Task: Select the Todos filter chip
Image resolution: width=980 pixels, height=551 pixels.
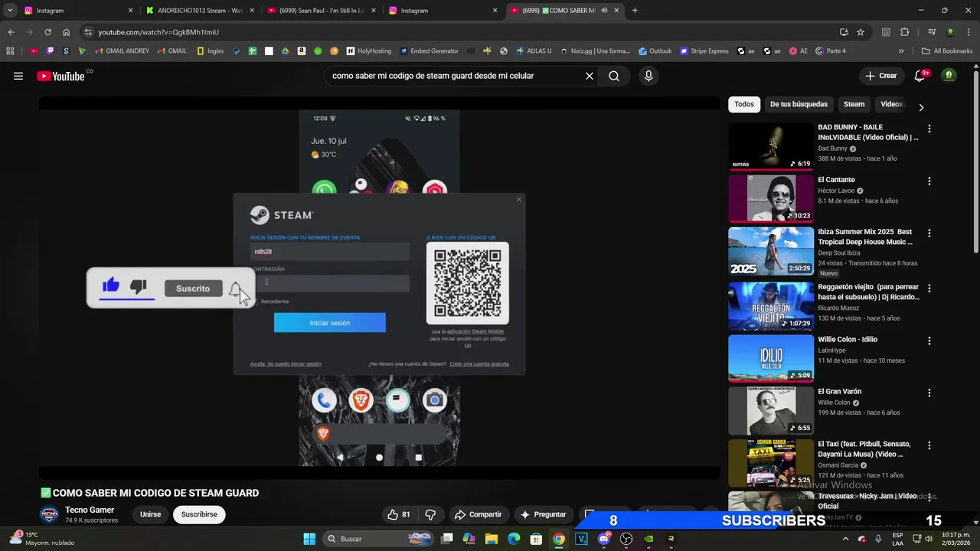Action: [x=744, y=104]
